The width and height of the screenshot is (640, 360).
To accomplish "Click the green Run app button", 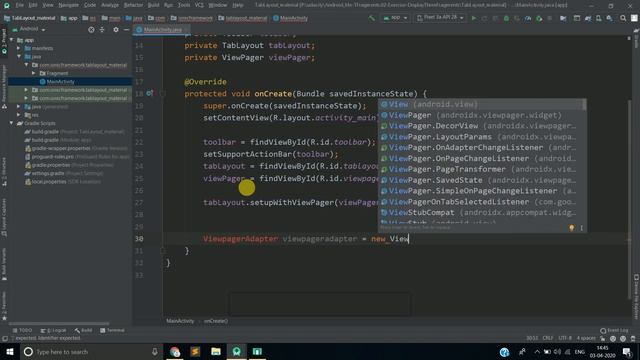I will click(473, 18).
